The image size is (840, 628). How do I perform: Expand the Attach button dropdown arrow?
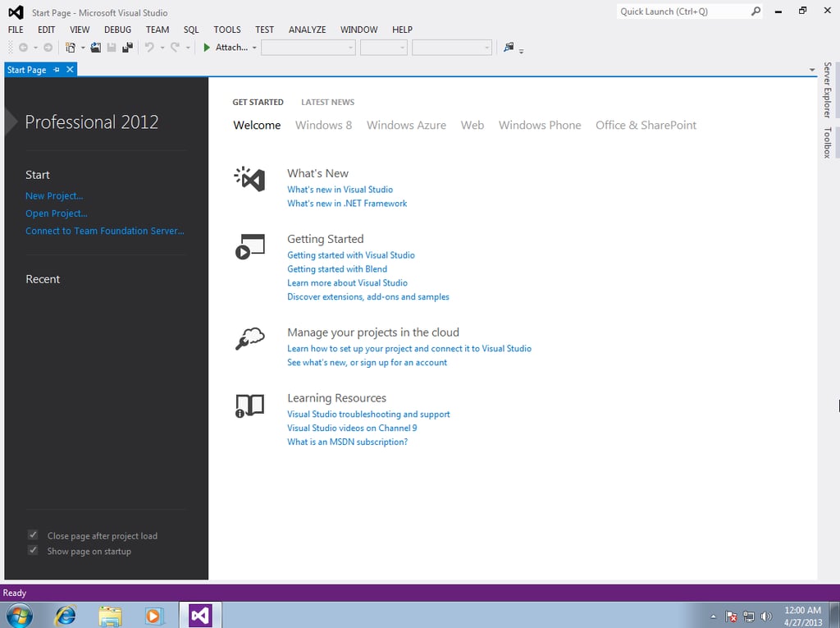254,48
